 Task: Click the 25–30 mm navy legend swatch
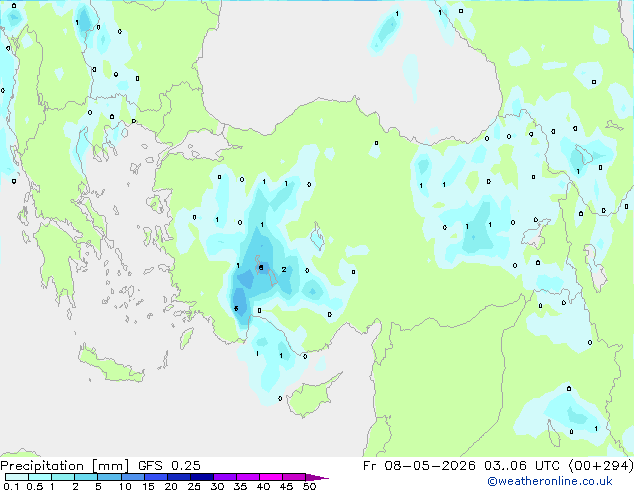click(x=201, y=477)
